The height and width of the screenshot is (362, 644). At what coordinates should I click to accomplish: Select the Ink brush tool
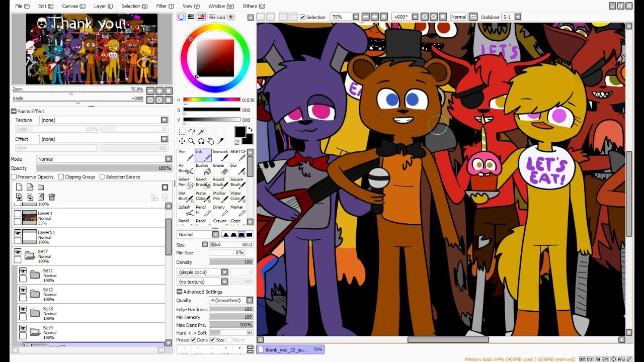pos(203,155)
